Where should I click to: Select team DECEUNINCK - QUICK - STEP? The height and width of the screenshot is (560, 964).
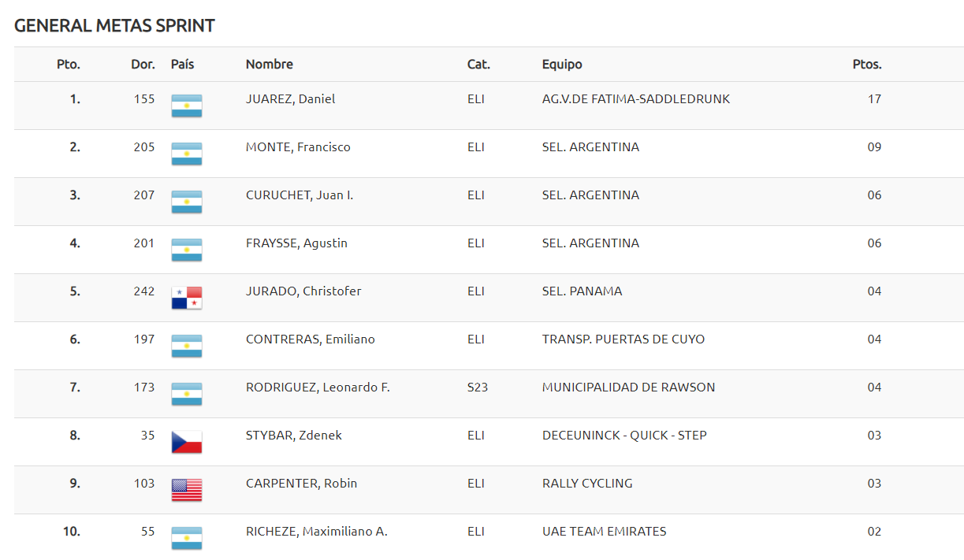tap(624, 436)
